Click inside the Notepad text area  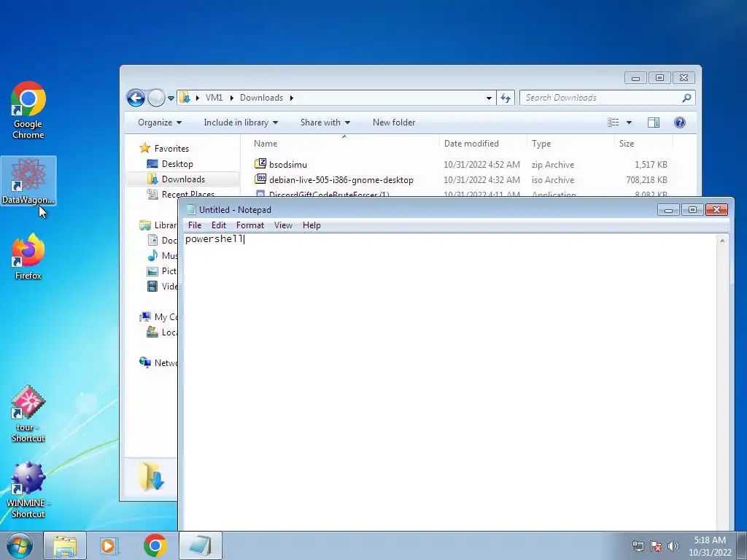pos(450,381)
